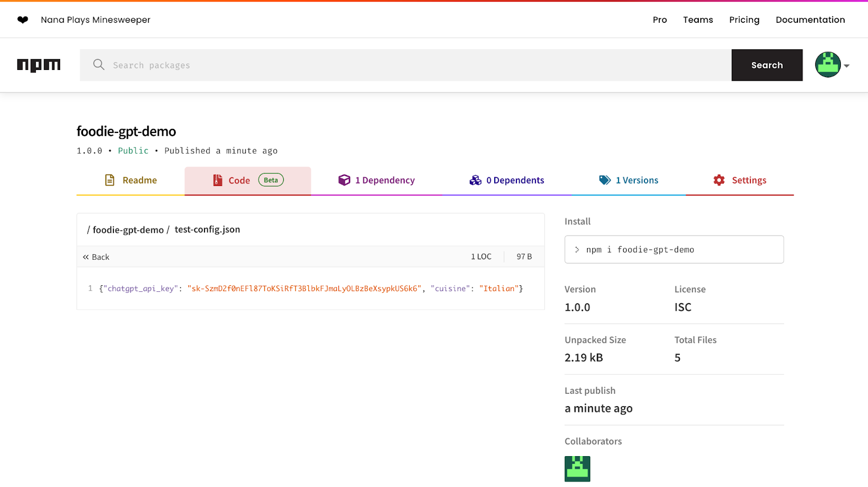Image resolution: width=868 pixels, height=487 pixels.
Task: Click the "Italian" cuisine value
Action: coord(499,289)
